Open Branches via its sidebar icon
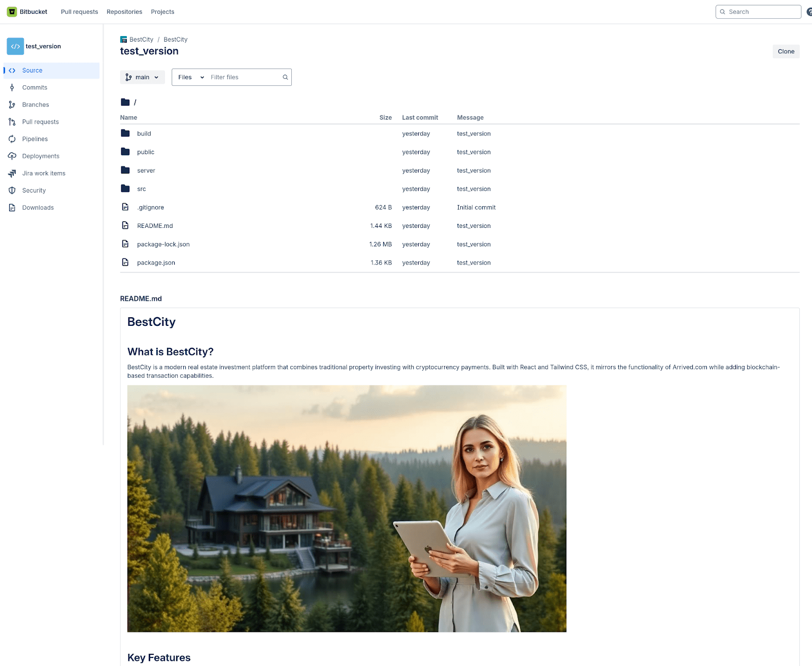 12,105
